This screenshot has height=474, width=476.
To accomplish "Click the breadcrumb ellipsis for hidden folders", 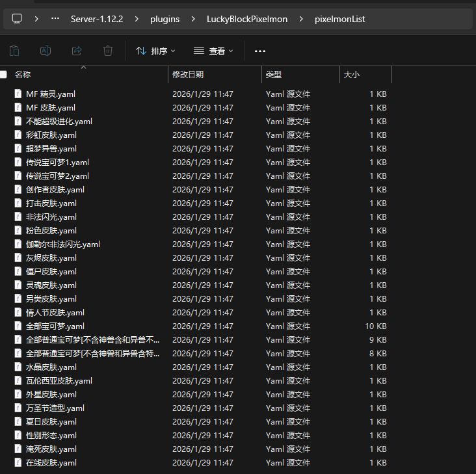I will click(x=56, y=19).
